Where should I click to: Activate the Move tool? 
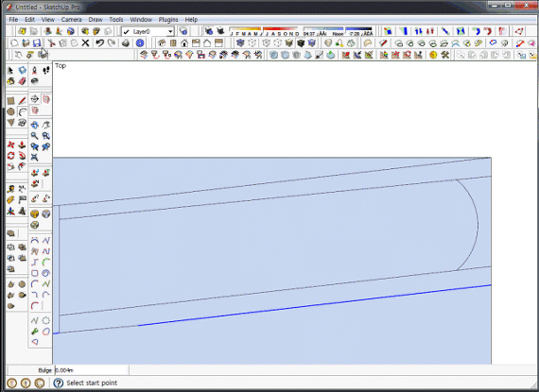pyautogui.click(x=10, y=145)
